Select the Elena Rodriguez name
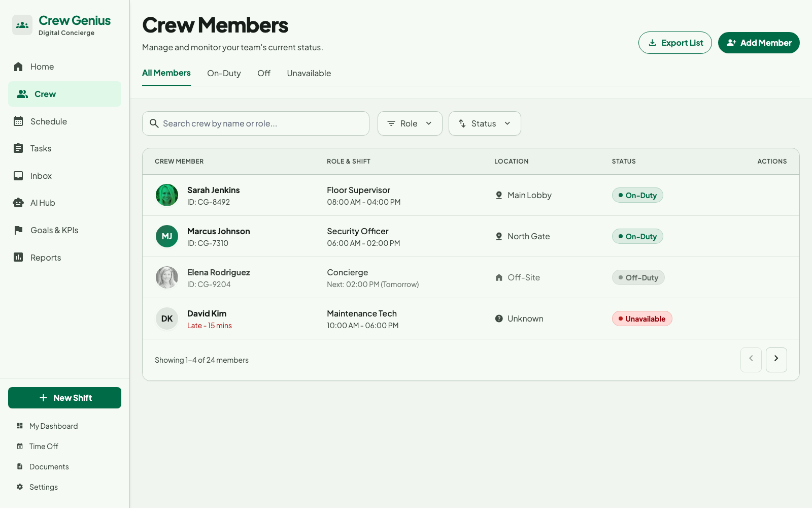Viewport: 812px width, 508px height. click(218, 272)
